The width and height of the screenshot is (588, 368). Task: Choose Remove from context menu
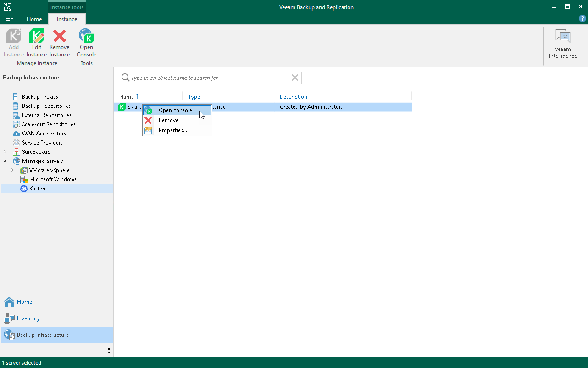pos(177,120)
